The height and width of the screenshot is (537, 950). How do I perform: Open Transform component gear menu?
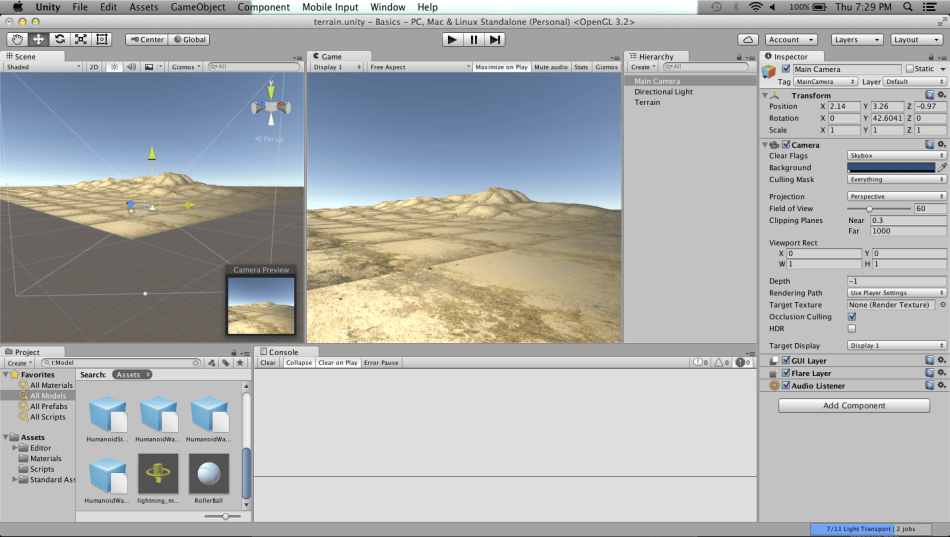tap(942, 95)
